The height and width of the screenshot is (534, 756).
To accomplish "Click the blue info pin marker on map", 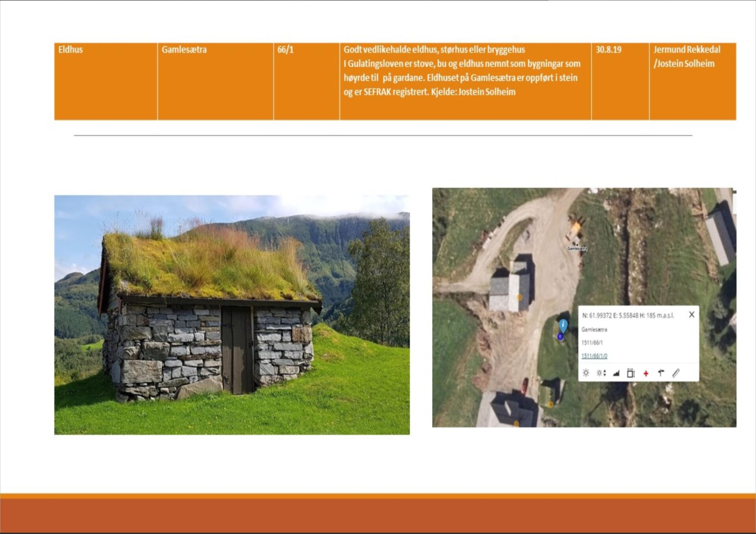I will 563,325.
